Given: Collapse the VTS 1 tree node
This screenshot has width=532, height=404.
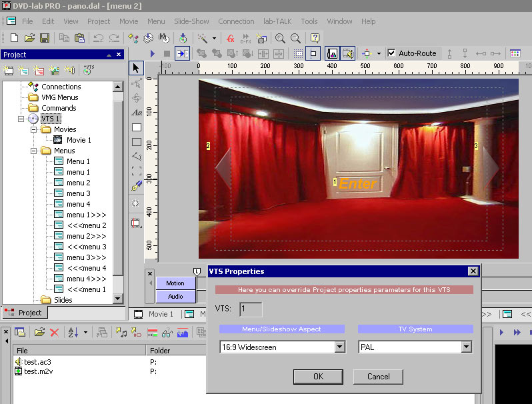Looking at the screenshot, I should (x=21, y=119).
